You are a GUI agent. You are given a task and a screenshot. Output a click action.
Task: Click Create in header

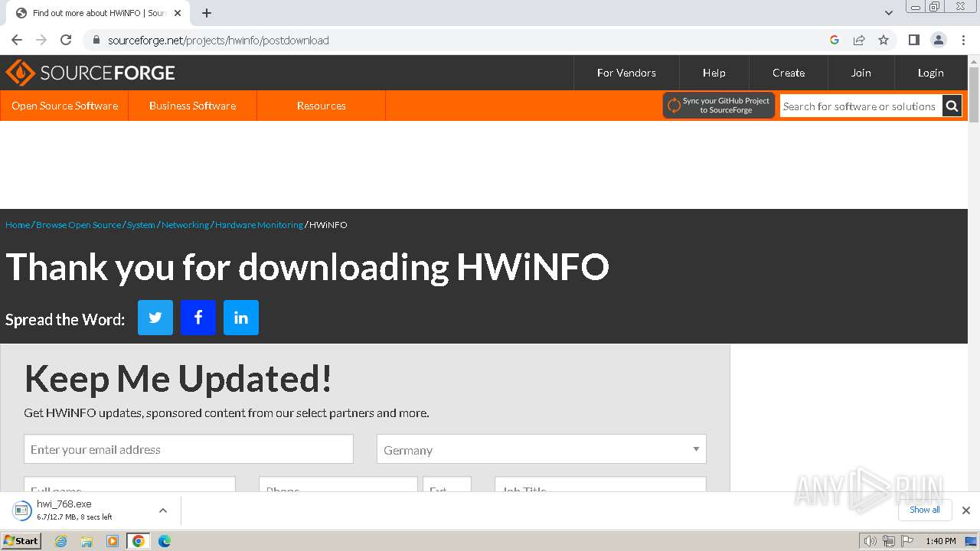pos(788,73)
